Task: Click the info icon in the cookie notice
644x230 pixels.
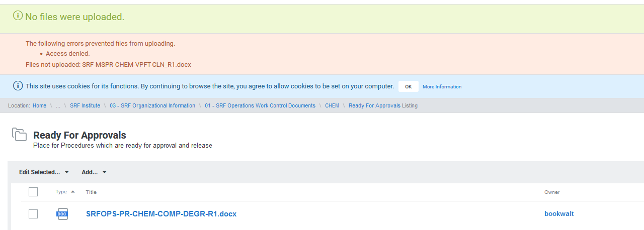Action: tap(18, 86)
